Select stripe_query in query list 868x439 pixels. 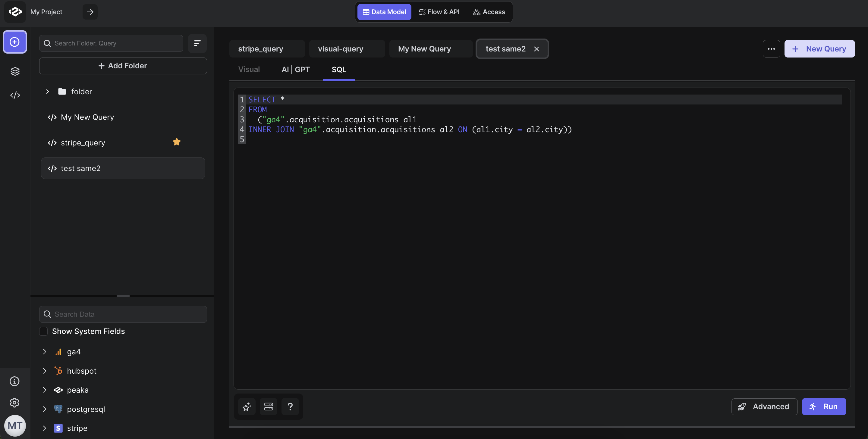[123, 143]
